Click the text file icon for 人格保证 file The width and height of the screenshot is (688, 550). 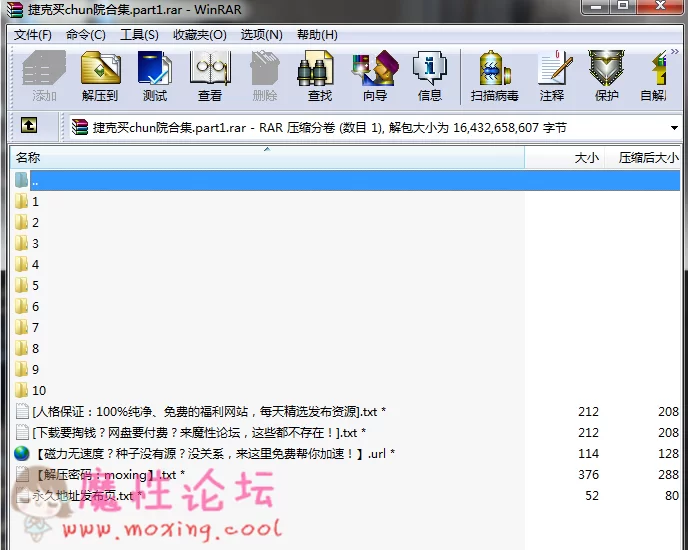(x=22, y=411)
